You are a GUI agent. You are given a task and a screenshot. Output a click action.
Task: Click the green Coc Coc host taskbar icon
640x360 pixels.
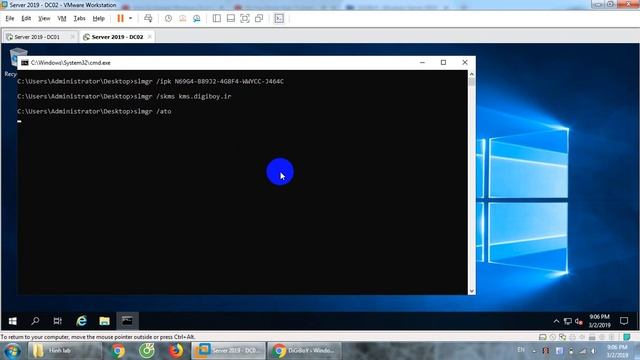(x=147, y=351)
